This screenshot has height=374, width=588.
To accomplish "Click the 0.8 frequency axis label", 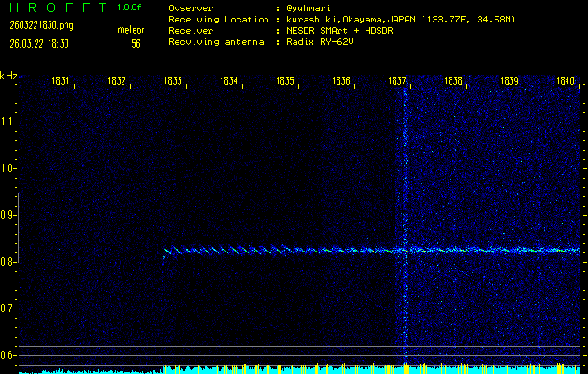I will click(x=8, y=262).
